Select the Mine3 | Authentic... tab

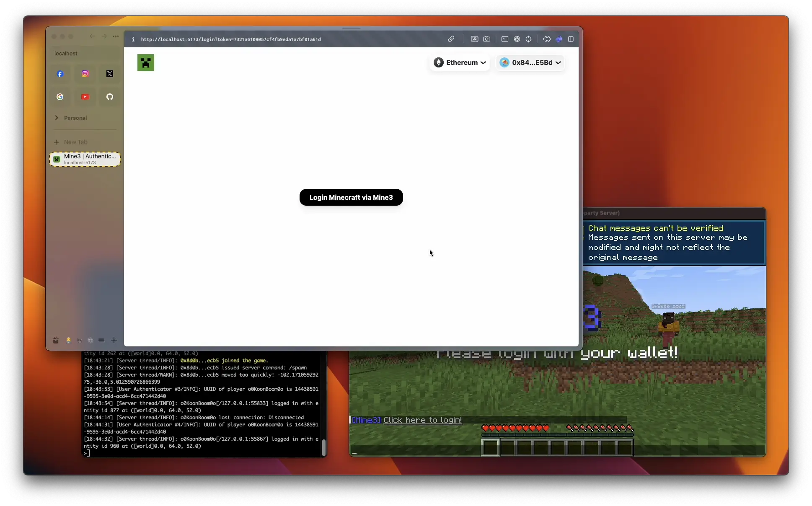pyautogui.click(x=85, y=159)
